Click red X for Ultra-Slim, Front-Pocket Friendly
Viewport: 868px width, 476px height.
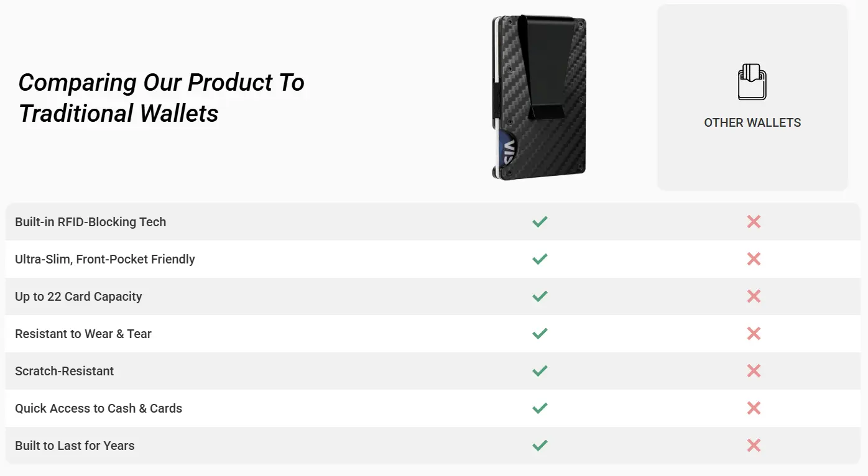pos(754,259)
